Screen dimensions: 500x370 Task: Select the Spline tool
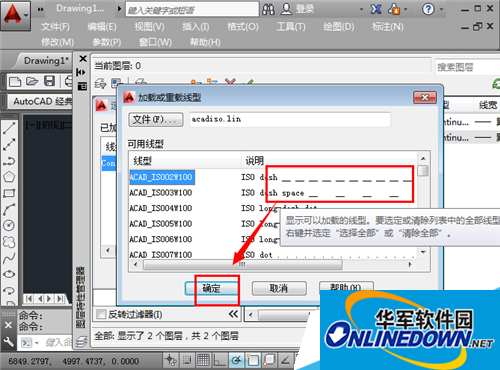click(9, 258)
